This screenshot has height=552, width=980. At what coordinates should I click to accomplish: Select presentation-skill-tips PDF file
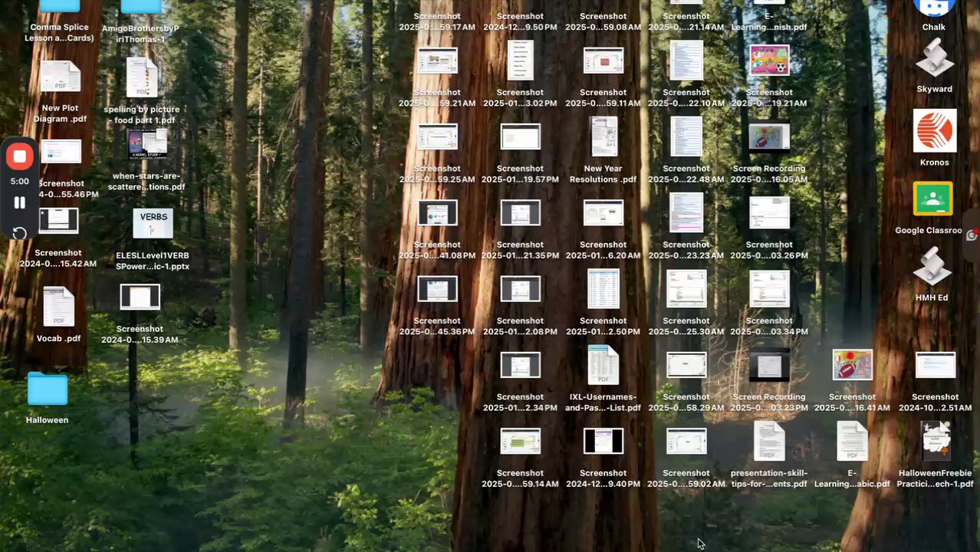[769, 441]
